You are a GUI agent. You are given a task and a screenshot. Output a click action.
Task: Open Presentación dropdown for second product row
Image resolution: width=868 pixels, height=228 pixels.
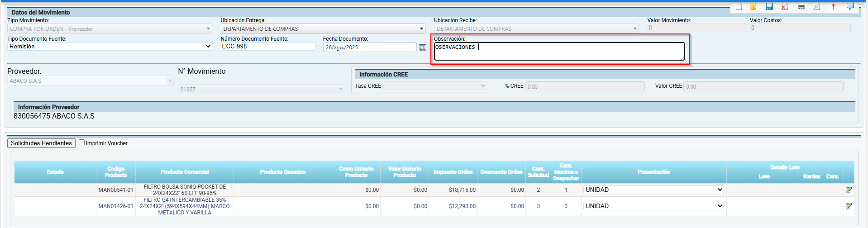point(653,206)
